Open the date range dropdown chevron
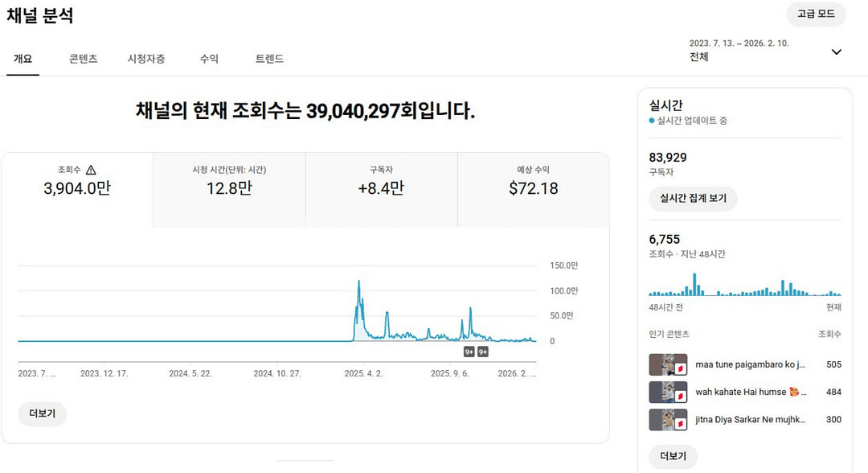The height and width of the screenshot is (473, 868). coord(836,51)
